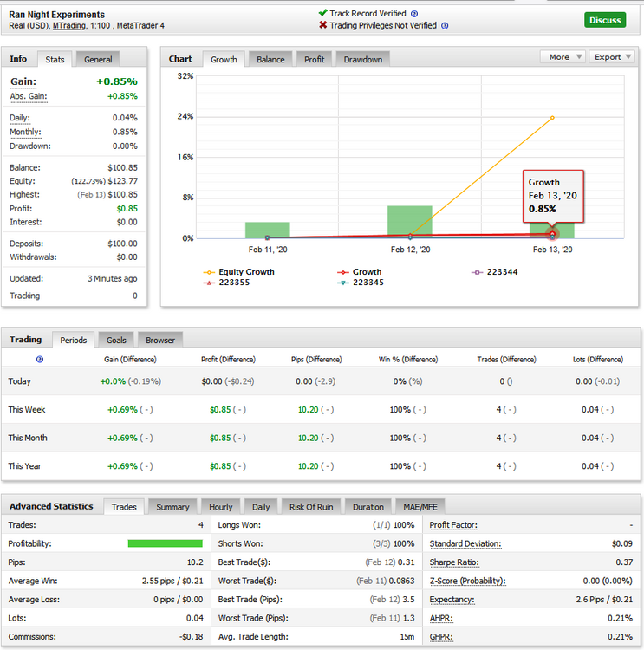Toggle the Equity Growth legend series
The width and height of the screenshot is (644, 650).
pyautogui.click(x=239, y=272)
